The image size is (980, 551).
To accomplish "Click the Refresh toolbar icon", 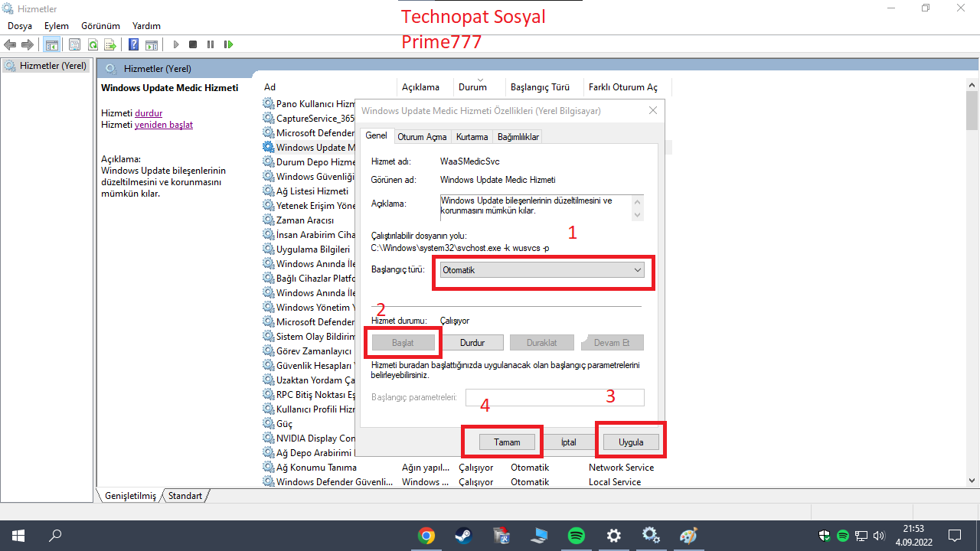I will pyautogui.click(x=93, y=44).
